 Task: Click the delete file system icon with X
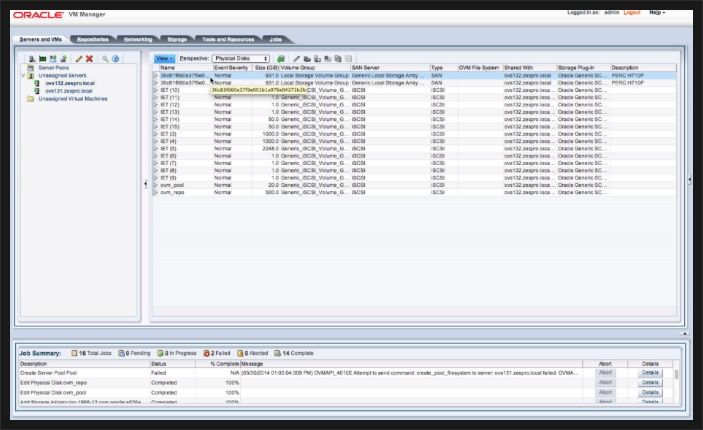coord(328,58)
